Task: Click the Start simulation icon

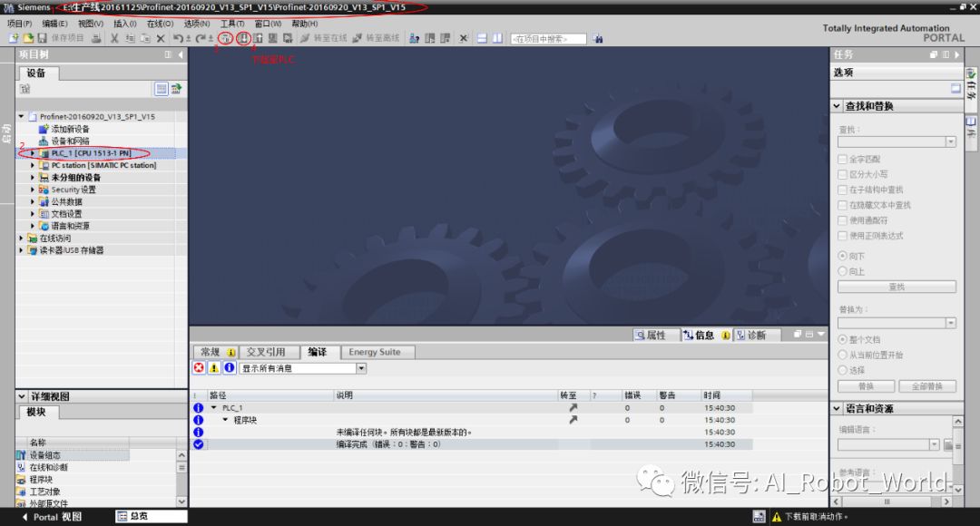Action: [x=273, y=38]
